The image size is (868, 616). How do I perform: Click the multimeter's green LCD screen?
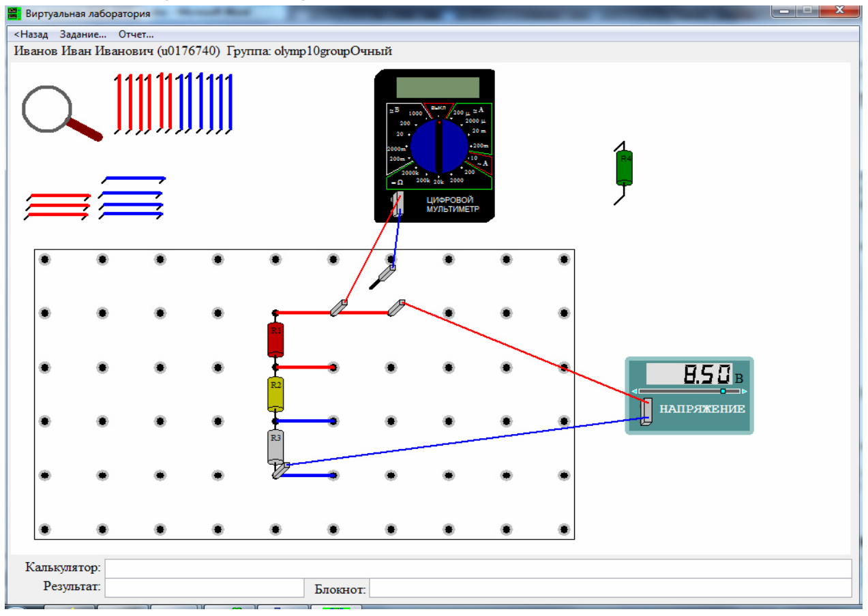(438, 87)
